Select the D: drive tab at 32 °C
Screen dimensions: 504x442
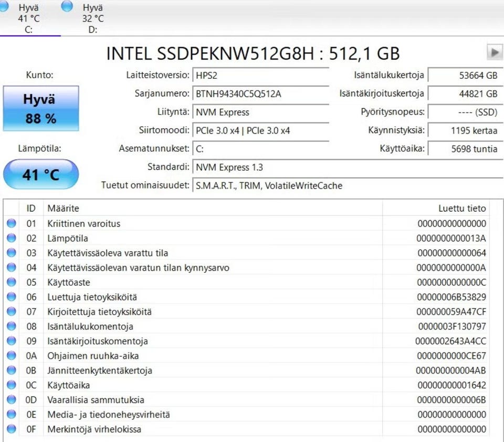pyautogui.click(x=92, y=18)
